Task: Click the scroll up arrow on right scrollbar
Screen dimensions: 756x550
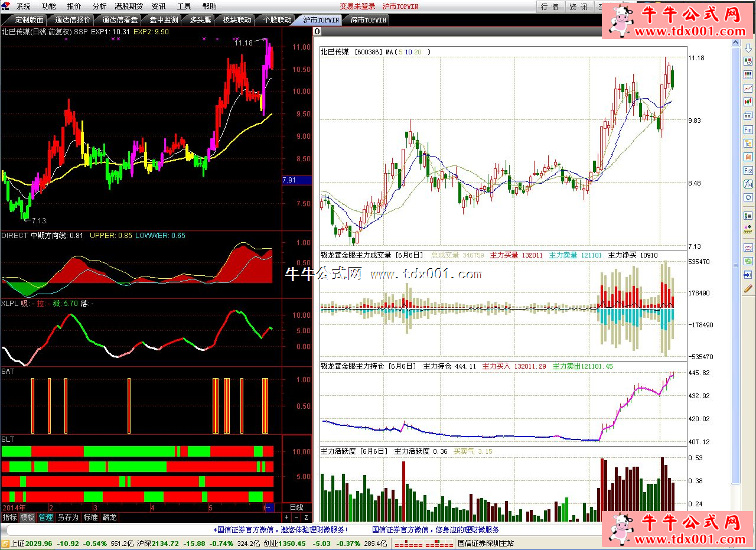Action: pos(735,43)
